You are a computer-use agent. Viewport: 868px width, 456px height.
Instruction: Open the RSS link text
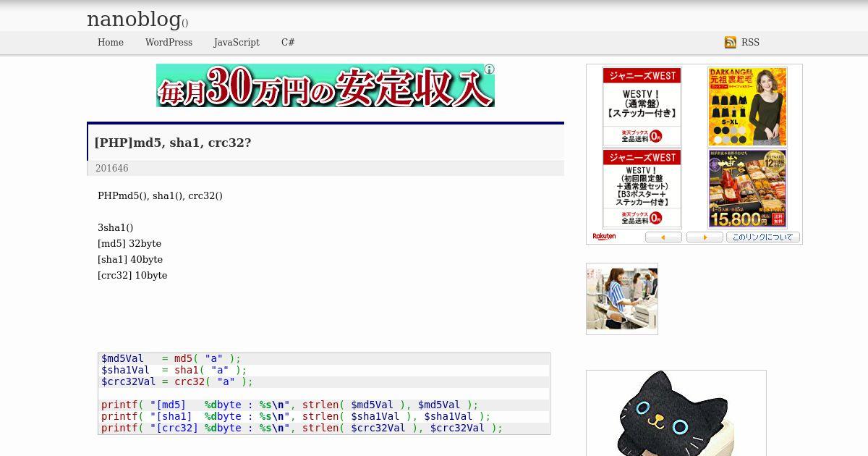750,43
